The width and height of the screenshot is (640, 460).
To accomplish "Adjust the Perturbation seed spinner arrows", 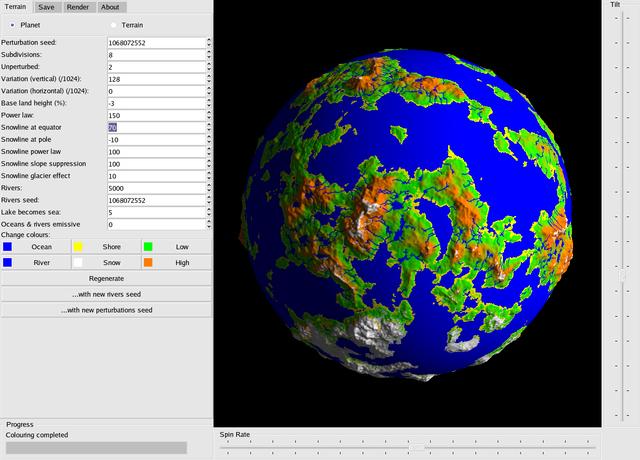I will [x=209, y=42].
